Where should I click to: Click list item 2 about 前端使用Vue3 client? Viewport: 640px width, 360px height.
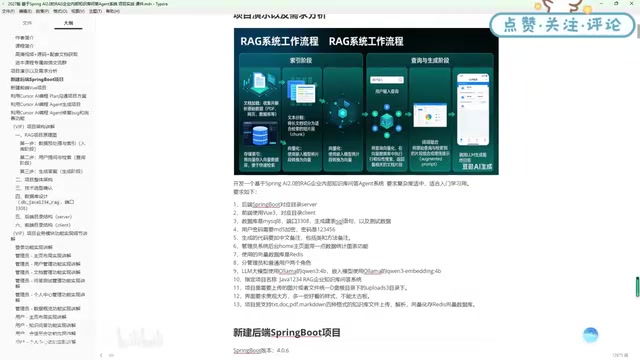[x=275, y=213]
